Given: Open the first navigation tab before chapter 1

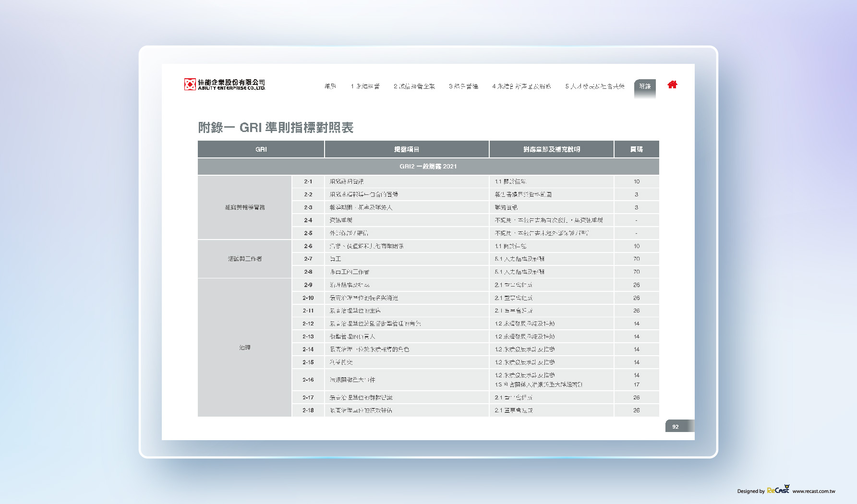Looking at the screenshot, I should pyautogui.click(x=330, y=86).
